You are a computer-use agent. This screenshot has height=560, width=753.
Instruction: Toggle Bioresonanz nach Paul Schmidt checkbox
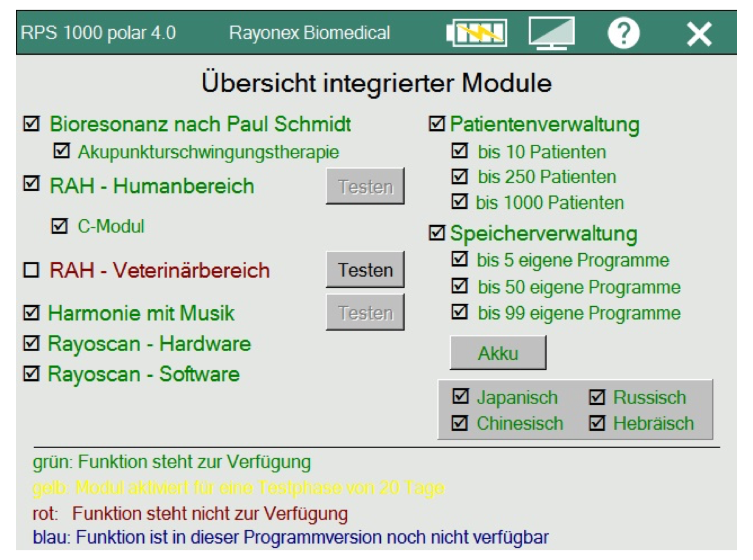pyautogui.click(x=31, y=124)
